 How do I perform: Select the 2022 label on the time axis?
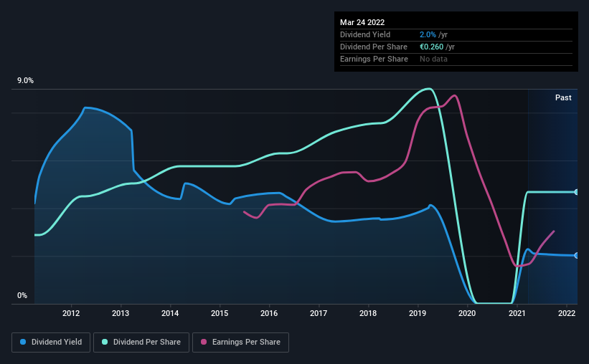tap(567, 313)
